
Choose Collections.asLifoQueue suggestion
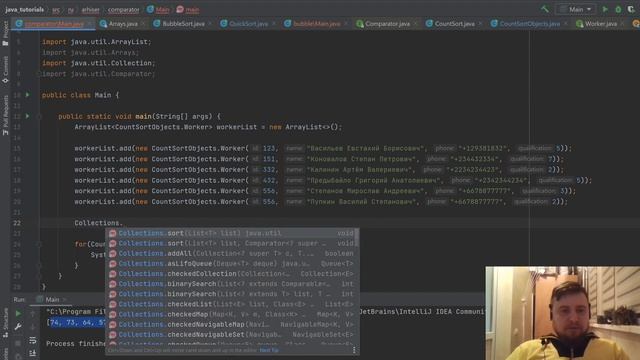pyautogui.click(x=231, y=264)
